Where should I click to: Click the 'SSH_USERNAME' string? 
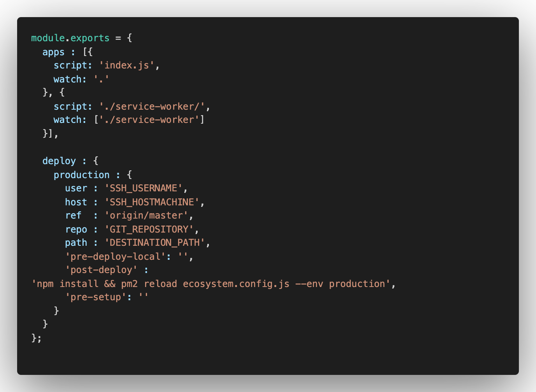[144, 188]
